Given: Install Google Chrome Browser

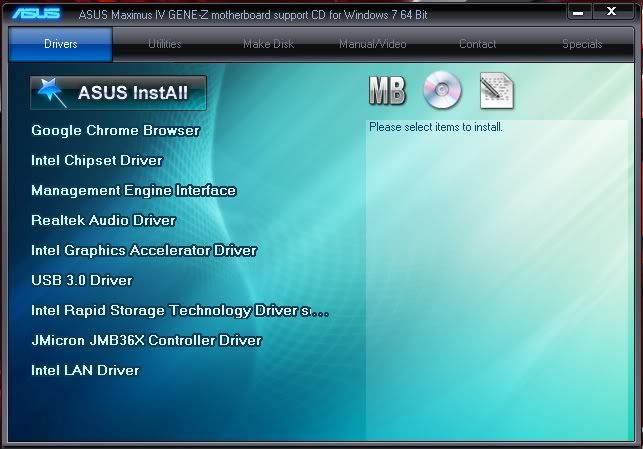Looking at the screenshot, I should (x=115, y=130).
